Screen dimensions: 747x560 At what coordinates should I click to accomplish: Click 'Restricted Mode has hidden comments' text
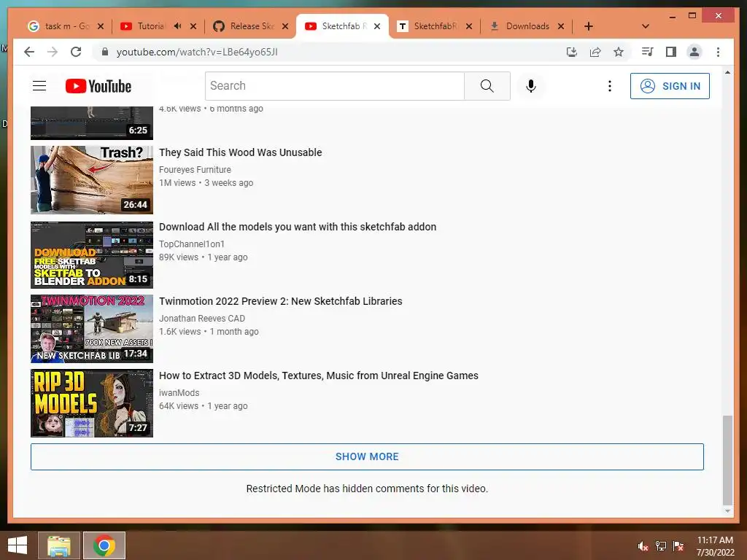[367, 489]
